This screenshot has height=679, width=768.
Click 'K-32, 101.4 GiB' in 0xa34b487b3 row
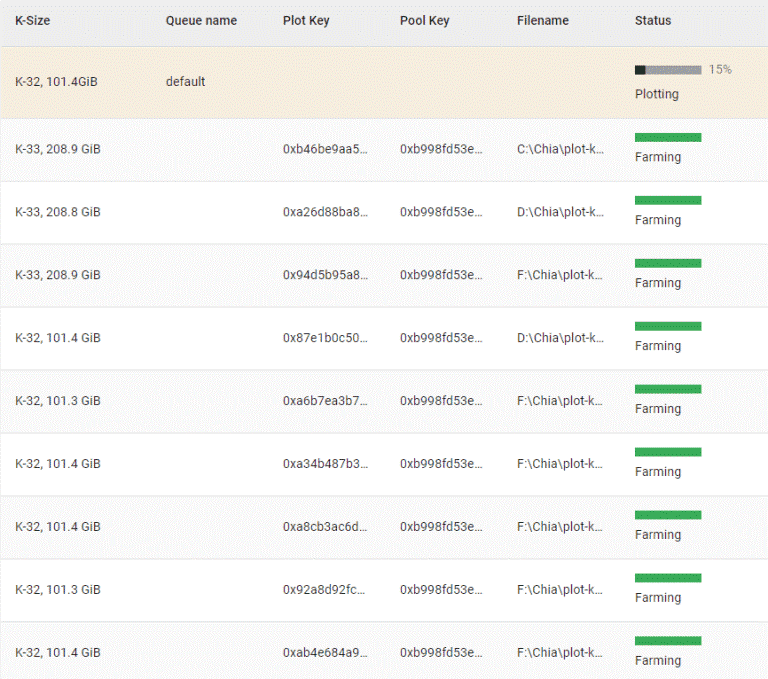58,464
